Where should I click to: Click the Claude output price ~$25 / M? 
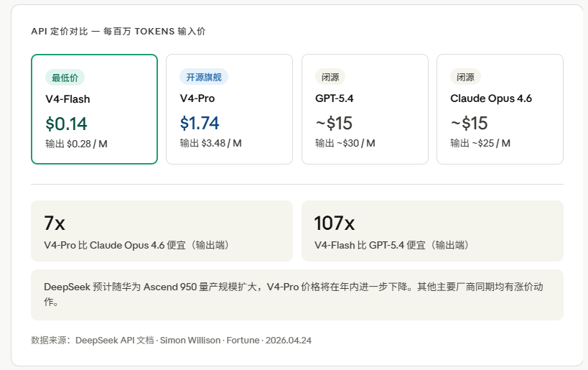pos(480,144)
